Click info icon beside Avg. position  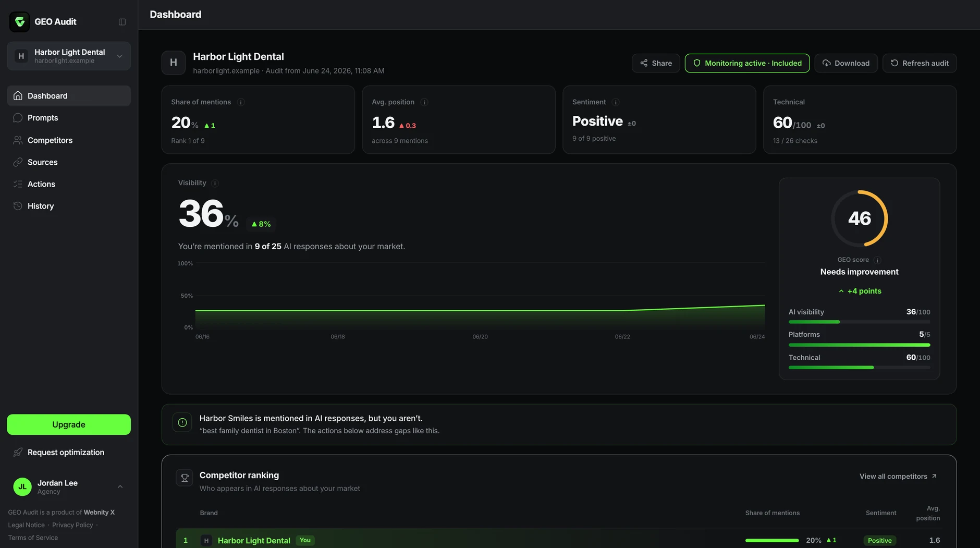pyautogui.click(x=424, y=102)
